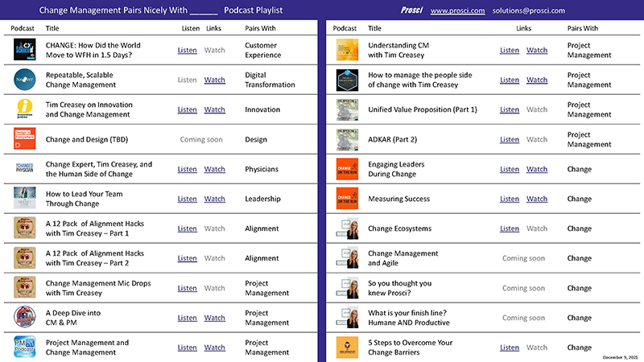644x362 pixels.
Task: Listen to ADKAR (Part 2) episode
Action: (x=509, y=140)
